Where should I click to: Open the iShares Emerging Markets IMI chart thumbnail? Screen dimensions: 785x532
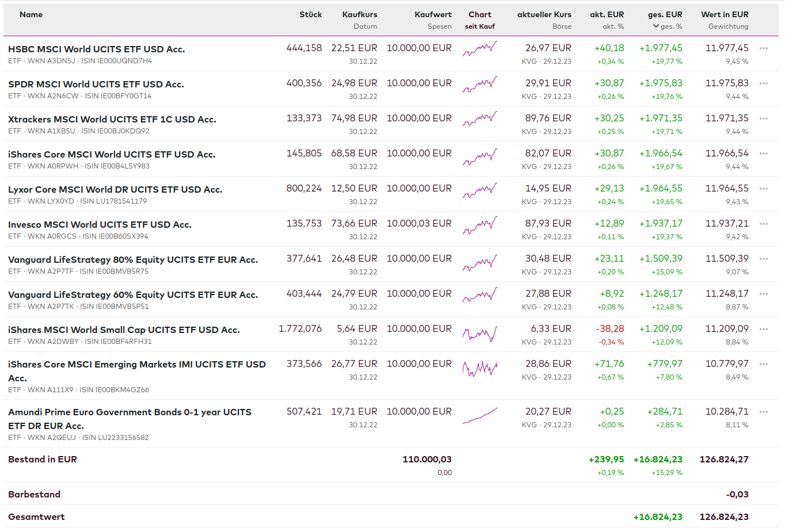point(479,368)
